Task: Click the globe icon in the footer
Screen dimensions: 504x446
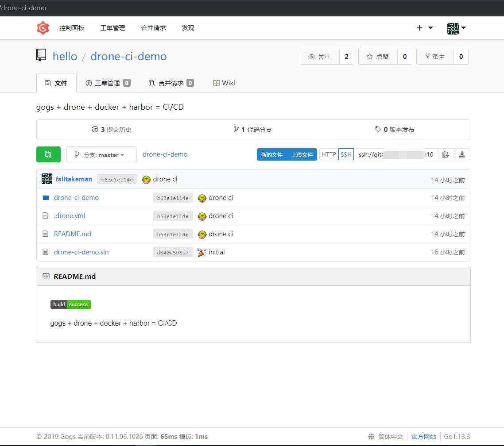Action: pyautogui.click(x=371, y=437)
